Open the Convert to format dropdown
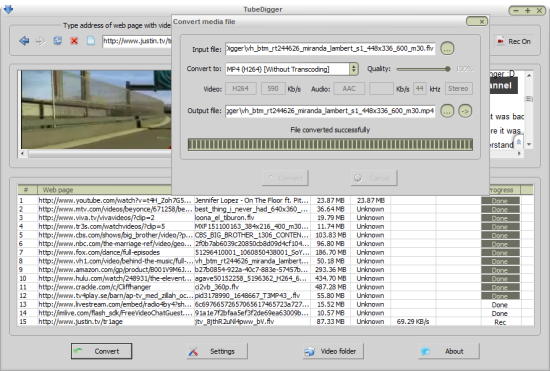 click(x=354, y=69)
